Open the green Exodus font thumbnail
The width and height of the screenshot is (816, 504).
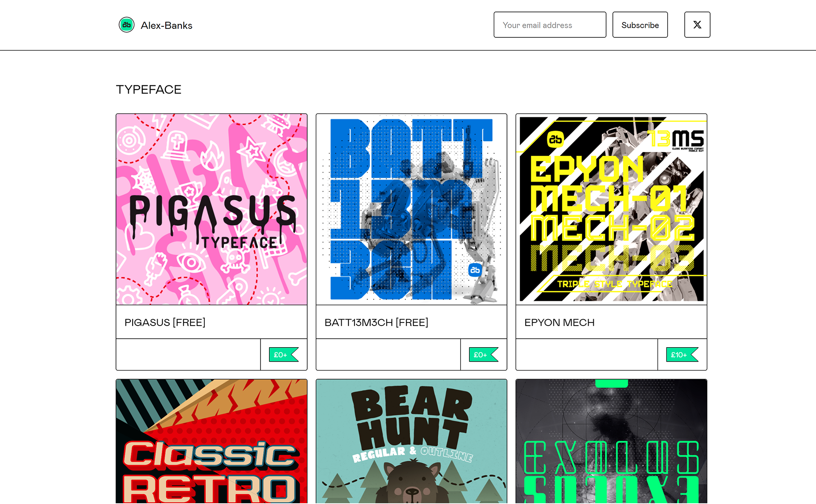point(611,442)
